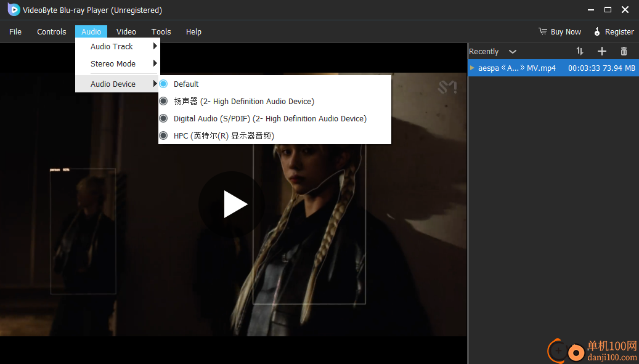Expand the Stereo Mode submenu arrow
The width and height of the screenshot is (639, 364).
pyautogui.click(x=155, y=63)
